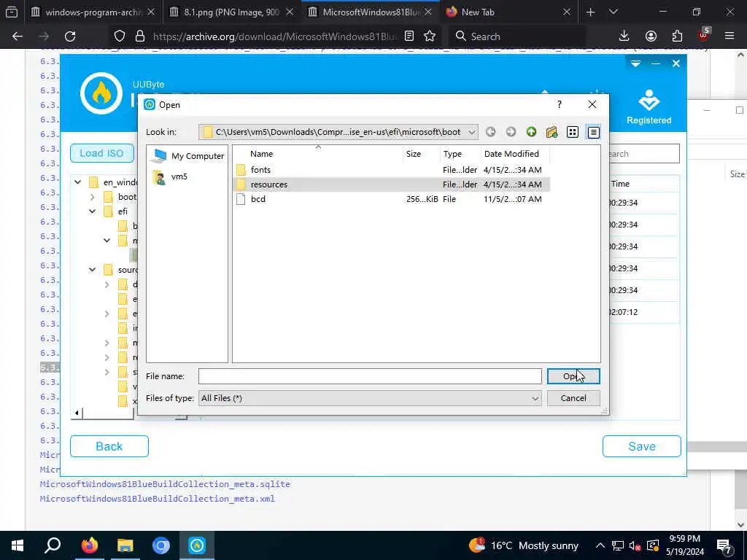Open the Files of type dropdown
This screenshot has height=560, width=747.
click(370, 398)
